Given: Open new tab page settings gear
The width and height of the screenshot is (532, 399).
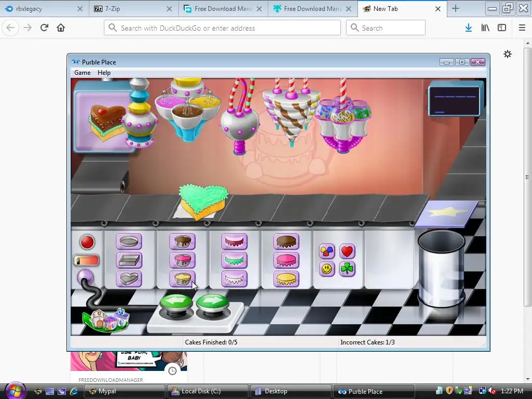Looking at the screenshot, I should (x=507, y=54).
